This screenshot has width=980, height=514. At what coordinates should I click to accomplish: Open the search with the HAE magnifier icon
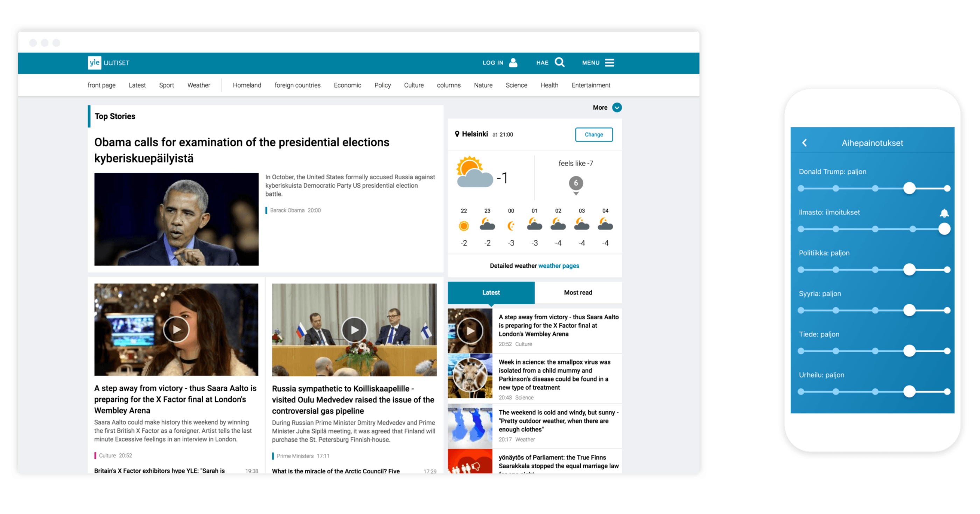[559, 62]
